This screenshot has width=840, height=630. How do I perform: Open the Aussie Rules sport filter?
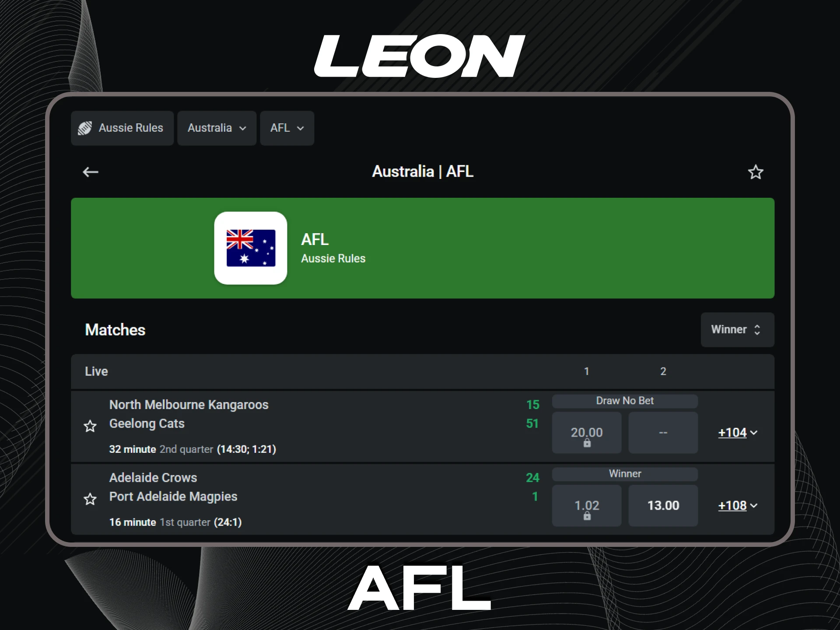(x=122, y=128)
